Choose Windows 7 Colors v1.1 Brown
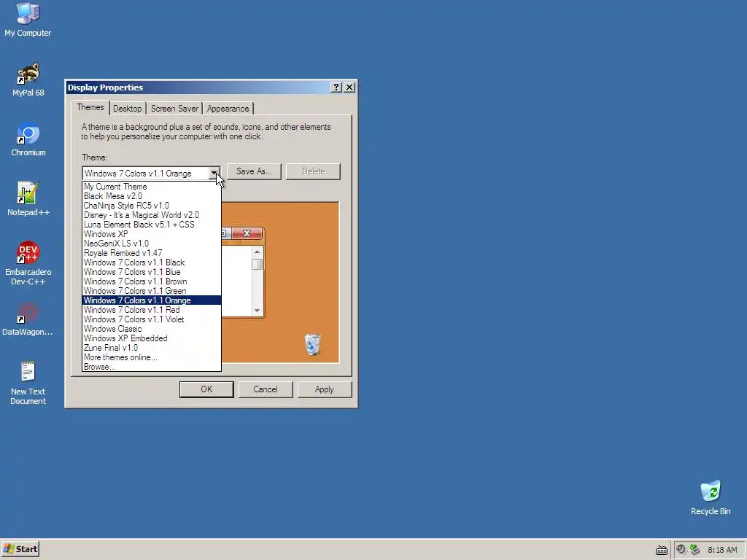 152,282
